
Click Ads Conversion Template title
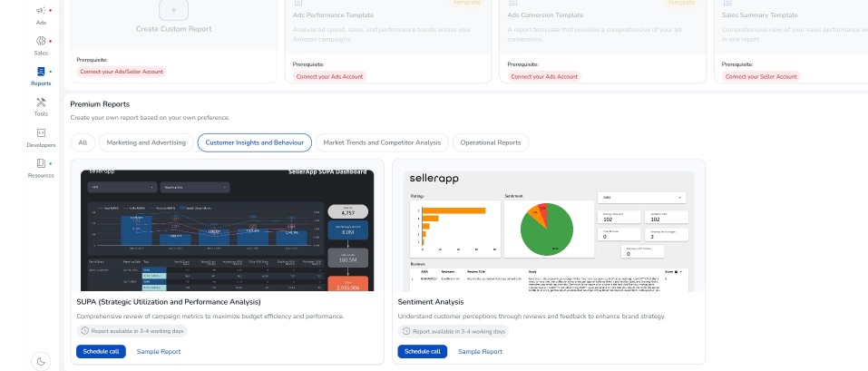547,15
